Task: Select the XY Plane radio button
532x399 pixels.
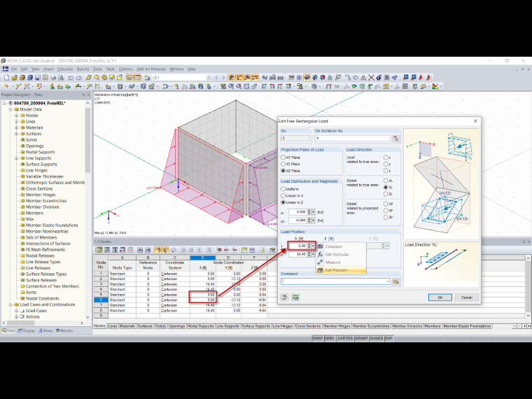Action: click(283, 157)
